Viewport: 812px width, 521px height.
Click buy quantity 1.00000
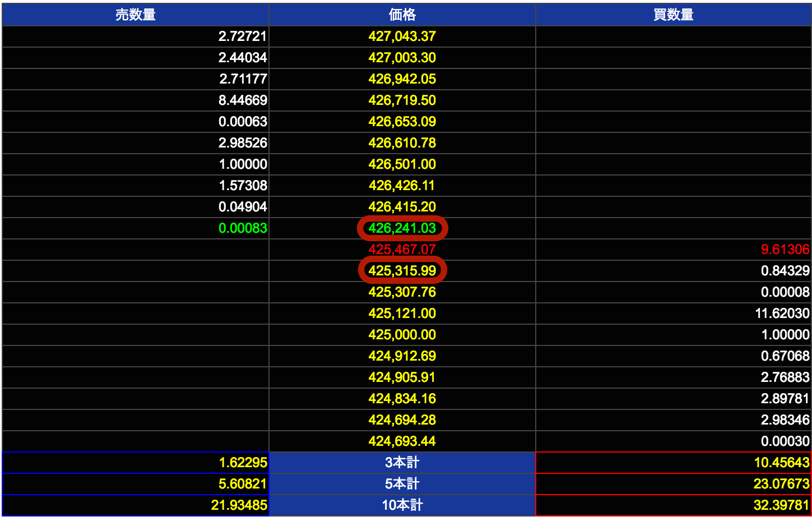point(786,335)
